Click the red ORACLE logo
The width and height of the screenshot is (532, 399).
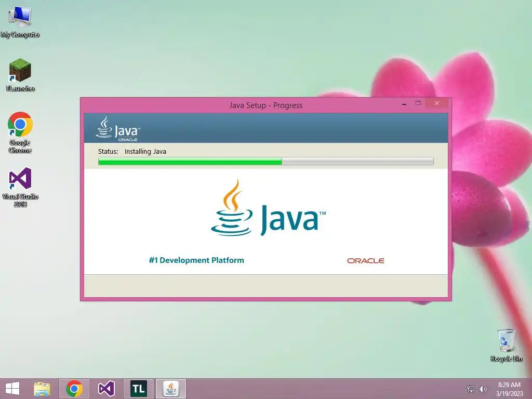[365, 261]
